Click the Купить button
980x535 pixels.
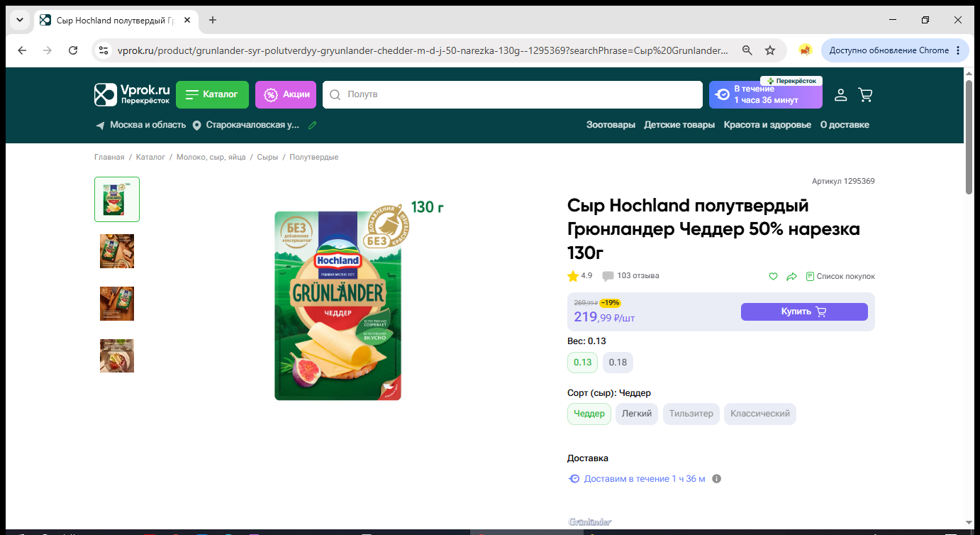tap(804, 311)
